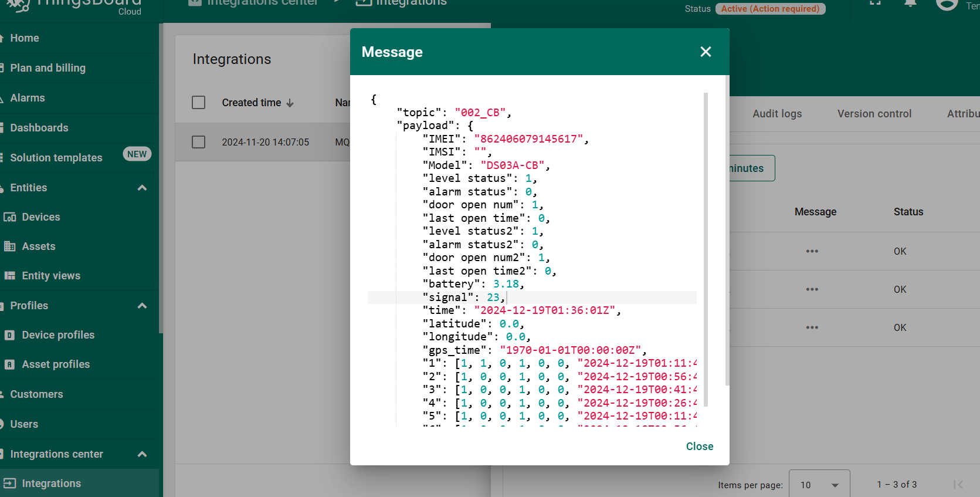Click the "battery": 3.18 line
Viewport: 980px width, 497px height.
[473, 284]
